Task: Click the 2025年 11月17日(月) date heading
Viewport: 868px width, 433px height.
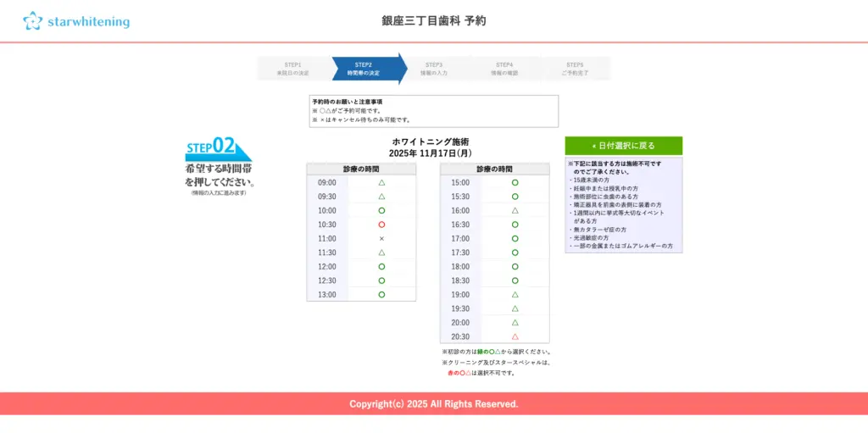Action: pos(431,153)
